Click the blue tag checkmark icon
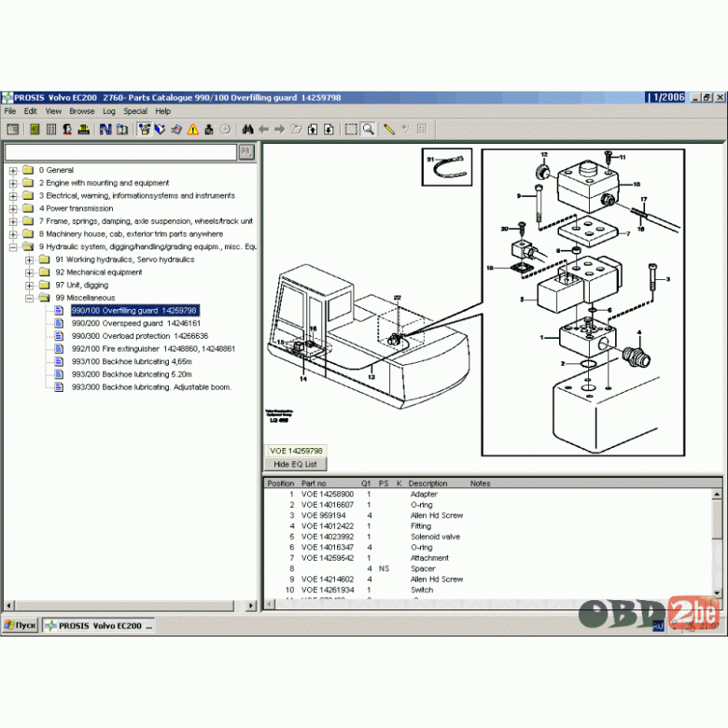 (x=161, y=130)
